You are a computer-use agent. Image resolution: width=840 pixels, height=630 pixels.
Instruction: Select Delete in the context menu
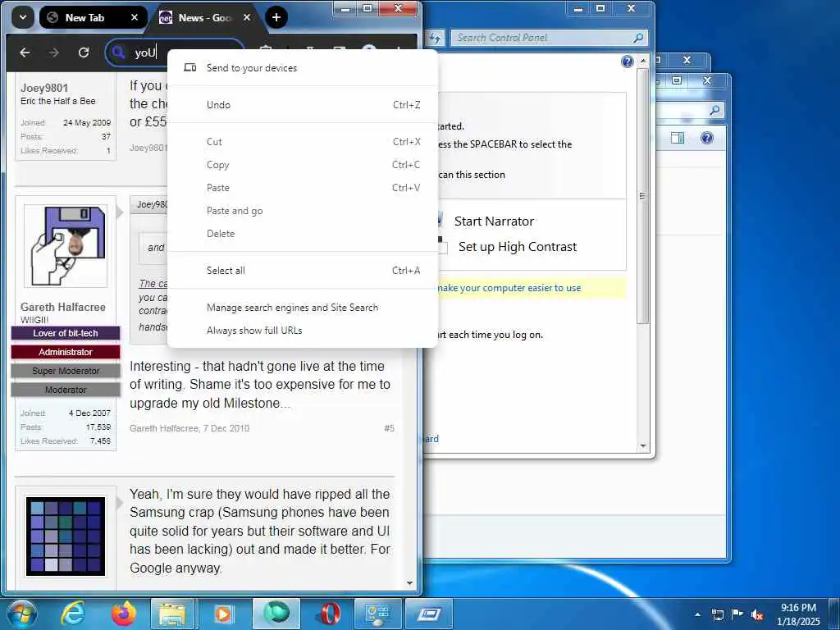tap(303, 234)
